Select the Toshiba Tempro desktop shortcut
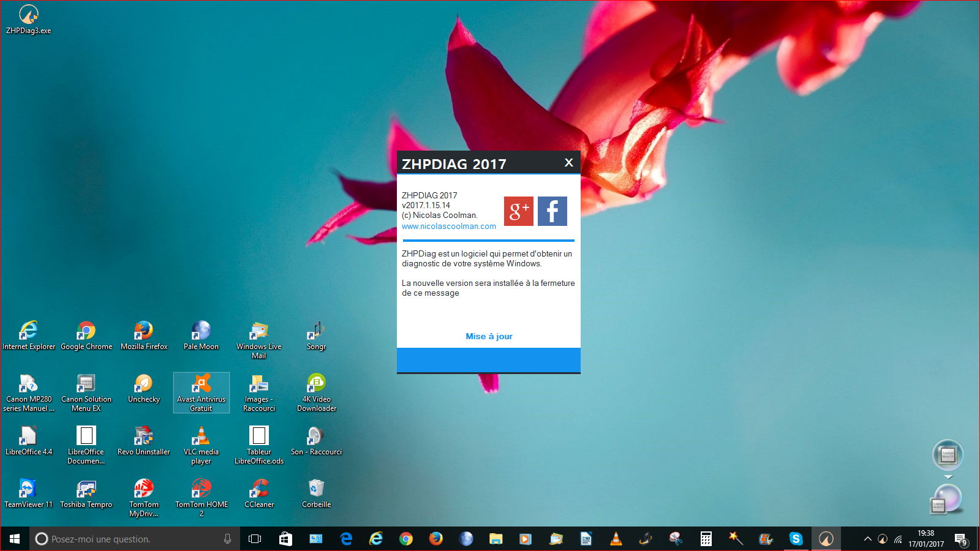 click(86, 493)
